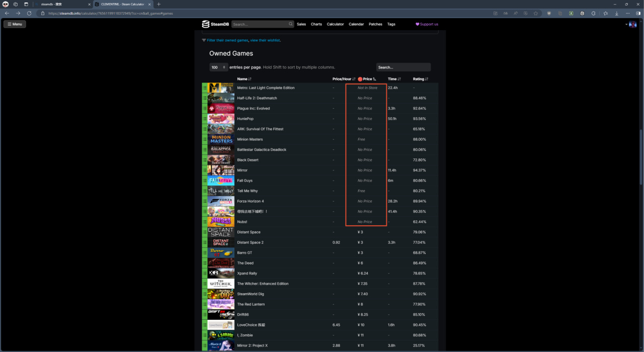Open the browser downloads icon
This screenshot has width=644, height=352.
tap(617, 13)
